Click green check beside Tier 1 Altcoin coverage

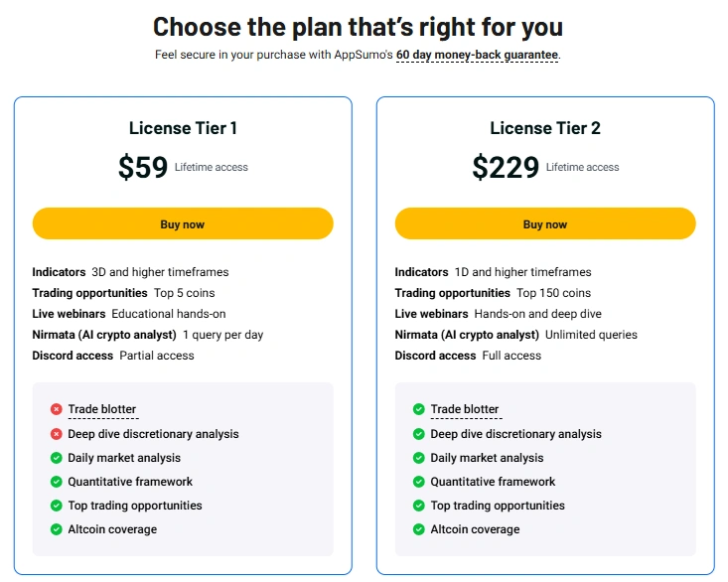57,529
